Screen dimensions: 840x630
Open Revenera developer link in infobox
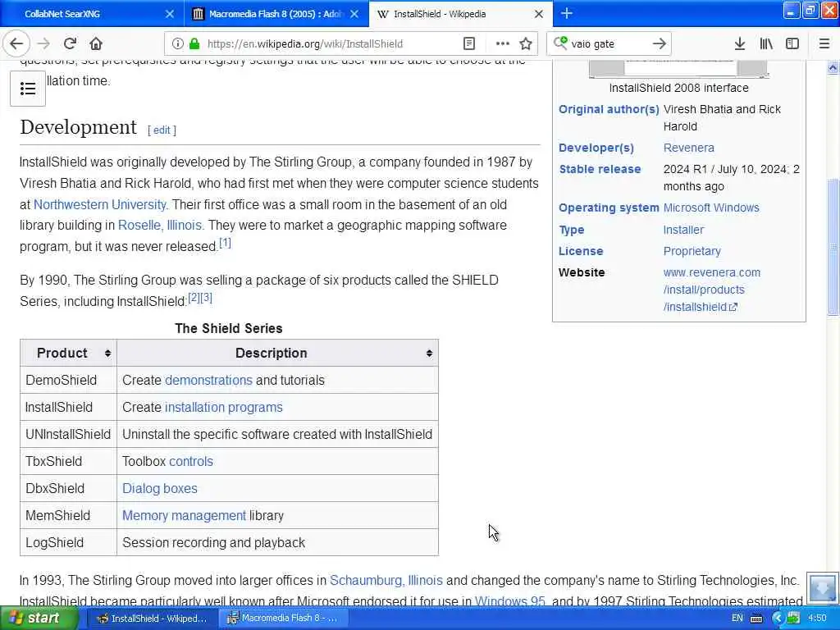[x=688, y=148]
